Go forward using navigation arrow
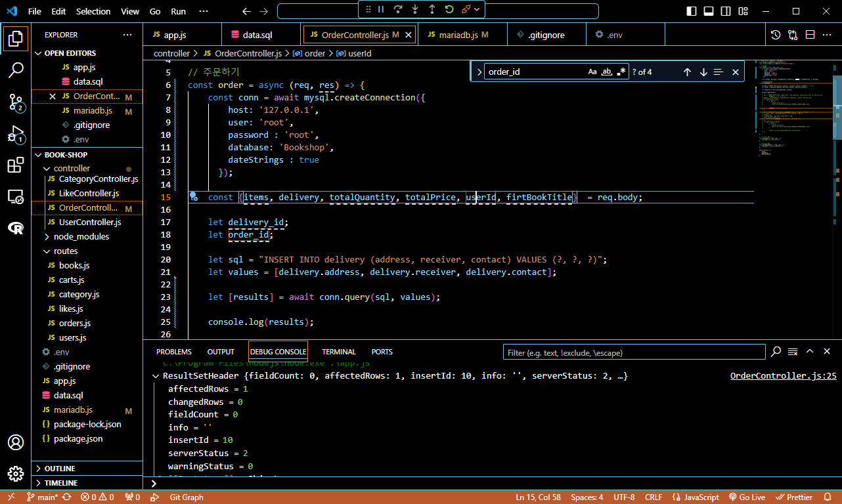The width and height of the screenshot is (842, 504). point(264,11)
